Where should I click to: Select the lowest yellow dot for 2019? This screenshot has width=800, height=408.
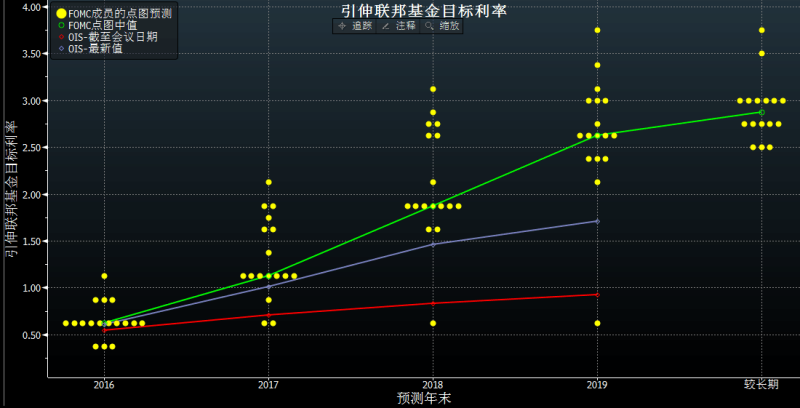click(597, 323)
